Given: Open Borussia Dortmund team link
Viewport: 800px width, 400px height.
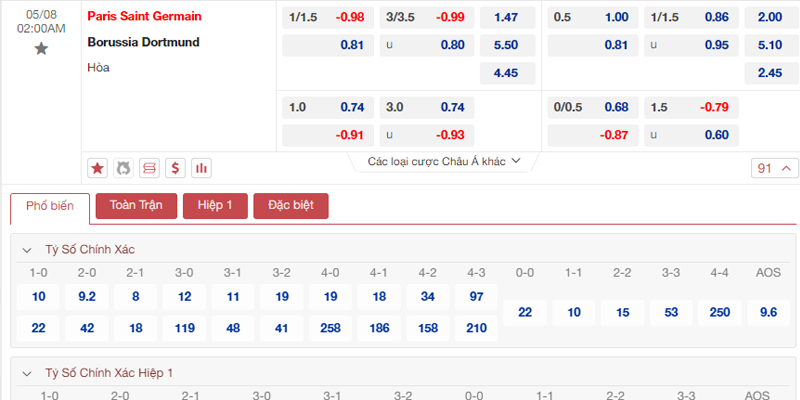Looking at the screenshot, I should coord(143,42).
